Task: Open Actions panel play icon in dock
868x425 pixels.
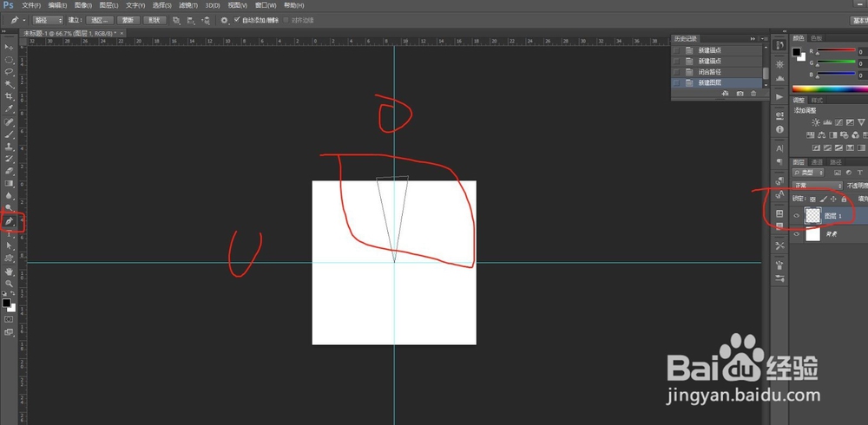Action: point(780,97)
